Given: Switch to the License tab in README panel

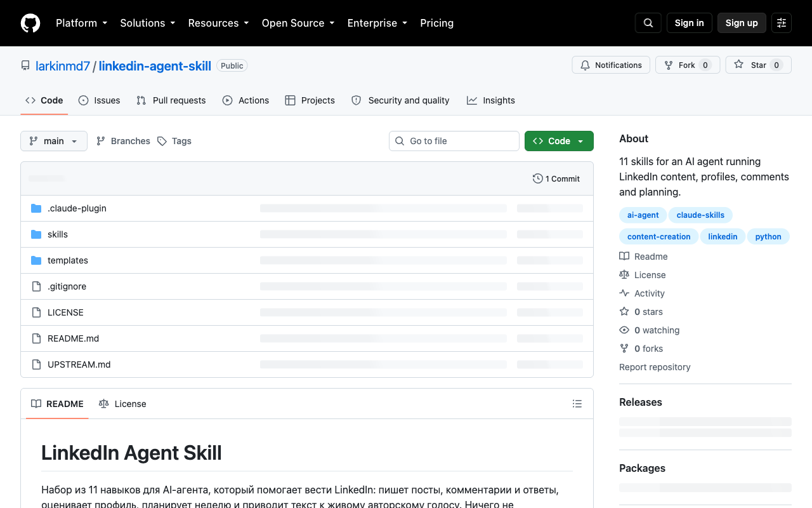Looking at the screenshot, I should [122, 404].
